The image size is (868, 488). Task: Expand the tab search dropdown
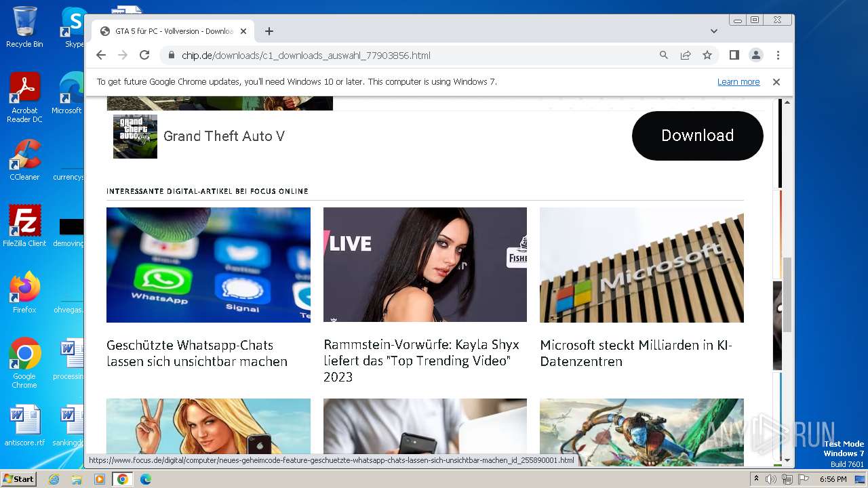713,31
